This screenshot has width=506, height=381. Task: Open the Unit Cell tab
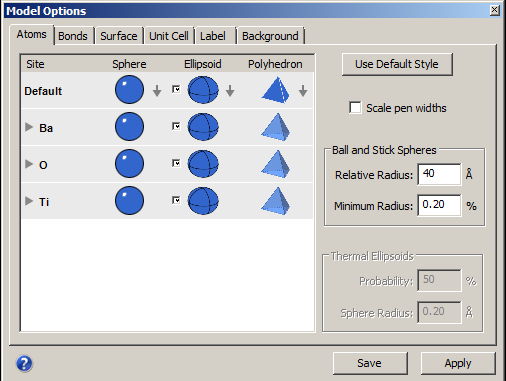point(169,36)
